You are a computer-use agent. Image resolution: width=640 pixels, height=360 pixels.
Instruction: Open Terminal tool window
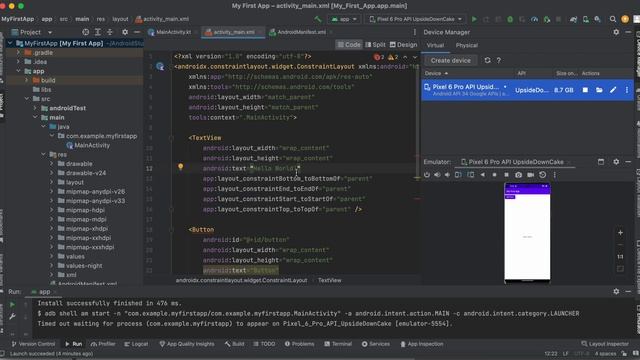338,344
